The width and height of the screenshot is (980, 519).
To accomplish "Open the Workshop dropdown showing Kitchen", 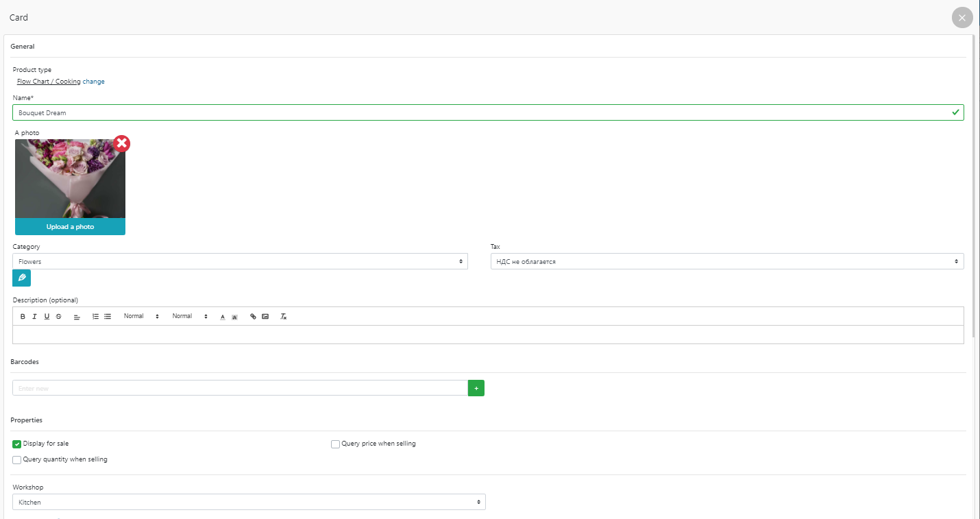I will tap(249, 502).
